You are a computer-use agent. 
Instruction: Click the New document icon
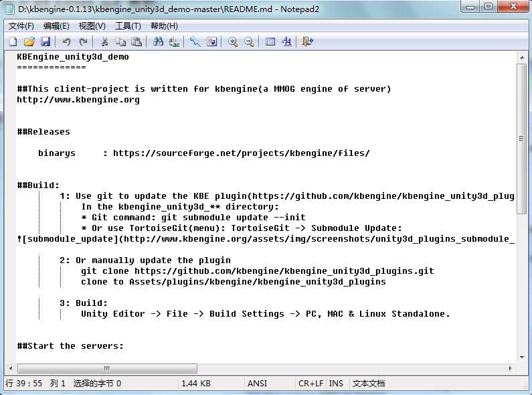(13, 42)
